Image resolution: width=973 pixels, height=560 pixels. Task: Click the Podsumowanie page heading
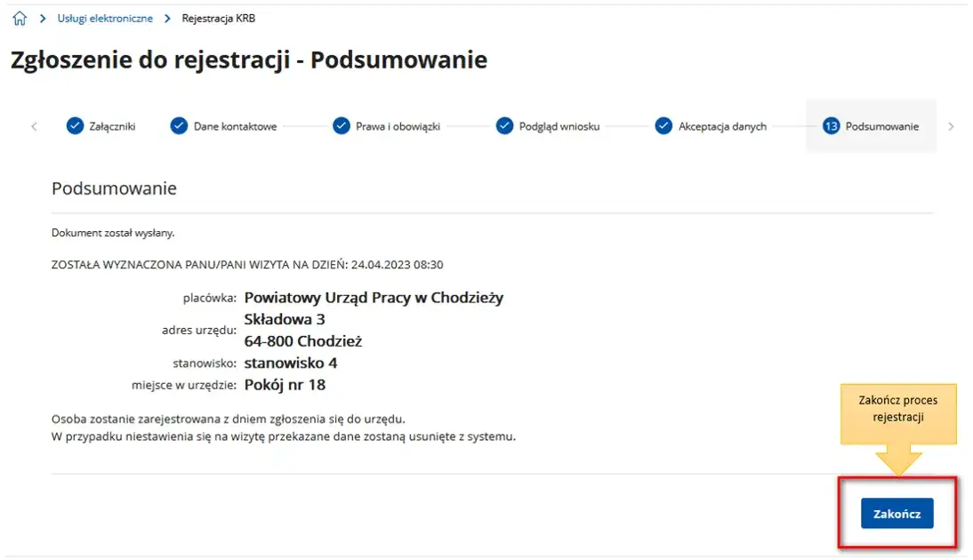pos(115,188)
